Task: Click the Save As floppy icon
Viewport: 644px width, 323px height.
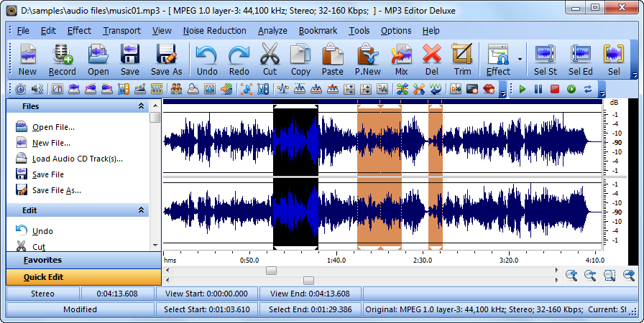Action: (x=166, y=55)
